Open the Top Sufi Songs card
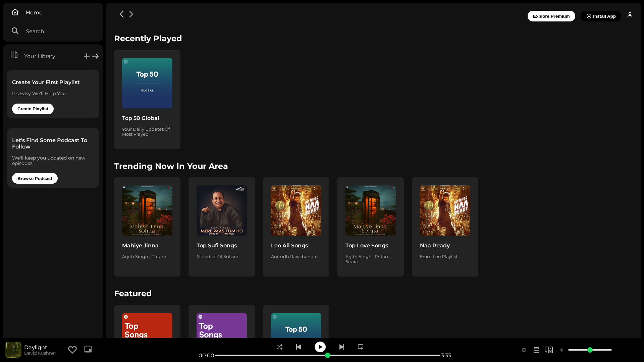This screenshot has width=644, height=362. coord(222,227)
